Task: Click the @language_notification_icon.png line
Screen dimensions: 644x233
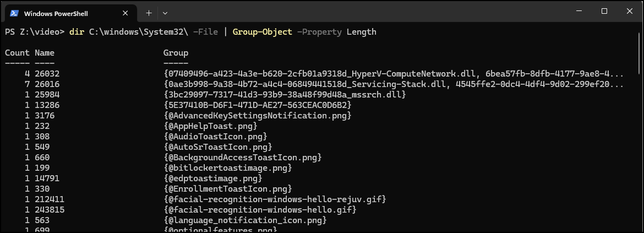Action: click(x=245, y=220)
